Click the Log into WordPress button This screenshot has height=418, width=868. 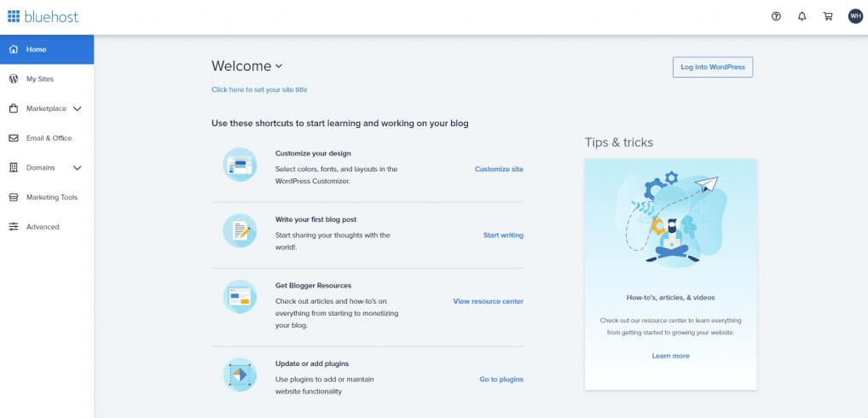pyautogui.click(x=713, y=67)
